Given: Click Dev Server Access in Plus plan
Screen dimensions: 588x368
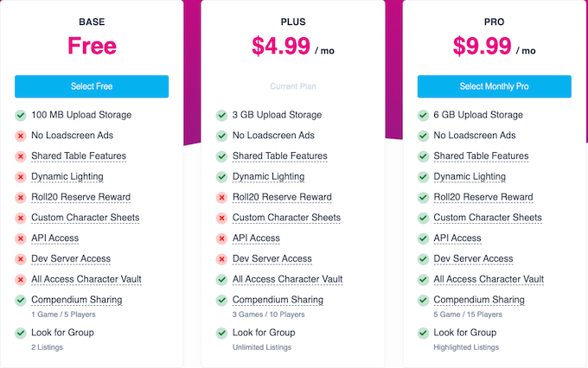Looking at the screenshot, I should click(272, 259).
